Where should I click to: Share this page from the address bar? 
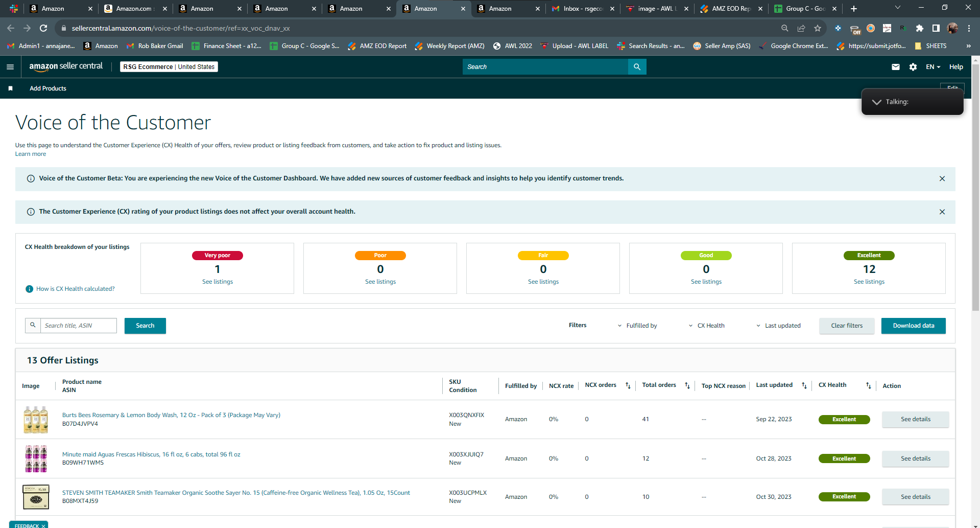[801, 28]
